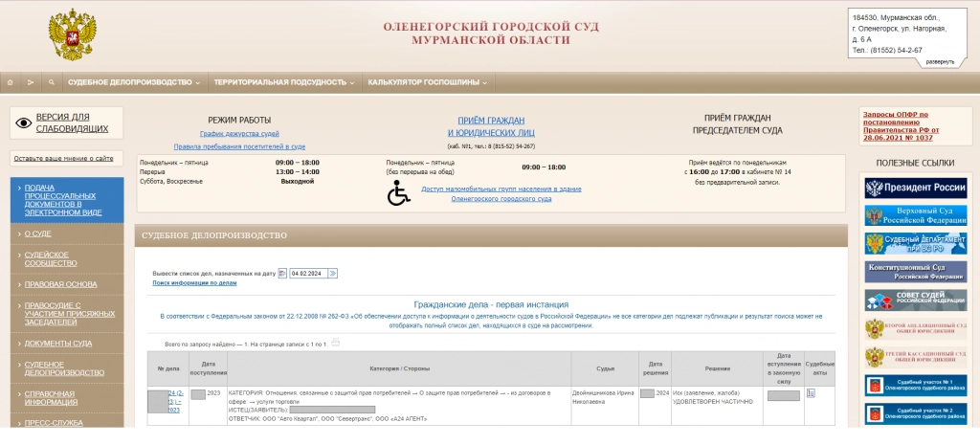The width and height of the screenshot is (980, 445).
Task: Click the court title ОЛЕНЕГОРСКИЙ ГОРОДСКОЙ СУД
Action: click(x=491, y=27)
